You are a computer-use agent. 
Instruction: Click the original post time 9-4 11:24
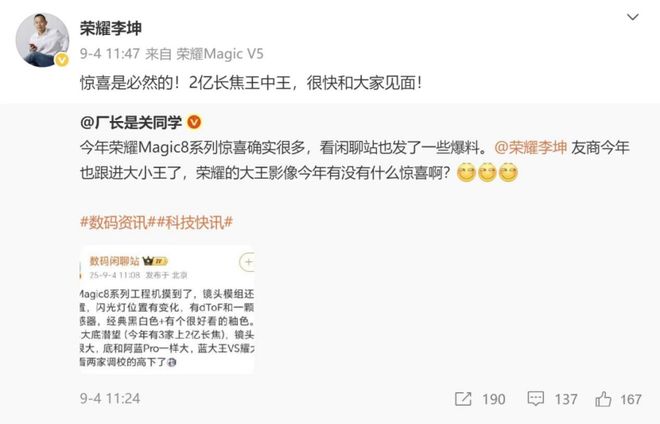[110, 399]
